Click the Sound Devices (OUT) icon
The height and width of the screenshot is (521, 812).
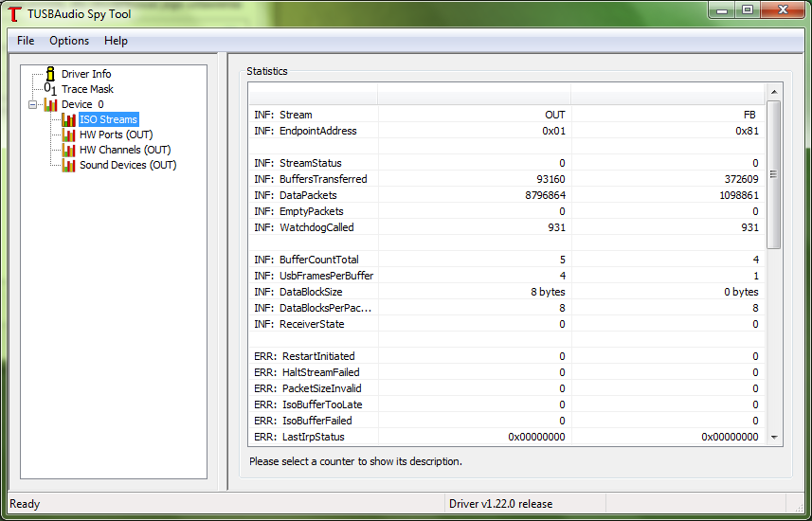68,165
